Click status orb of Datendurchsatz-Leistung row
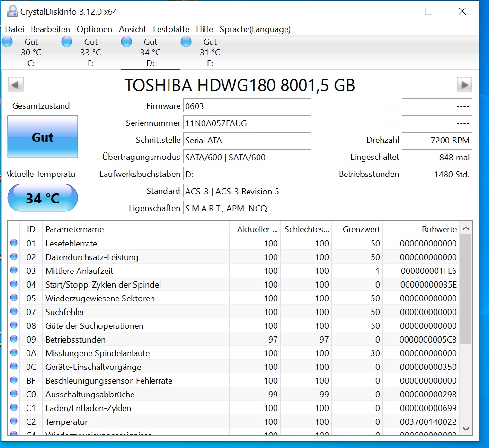 [14, 256]
